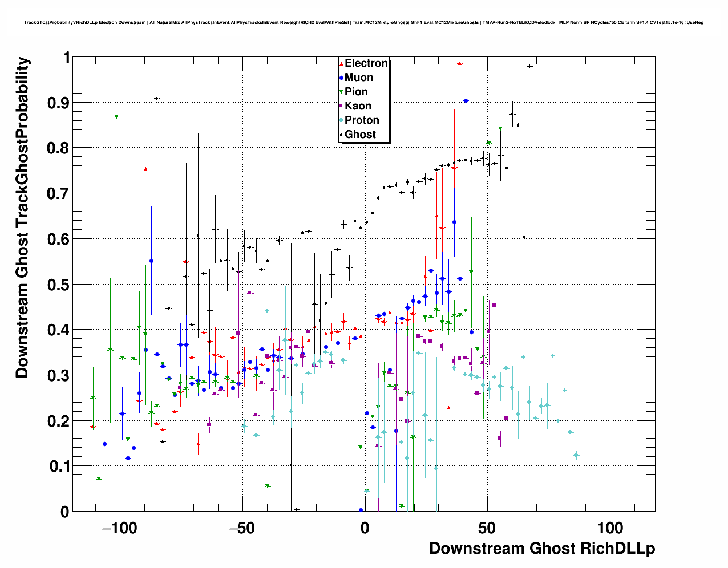Select the 'Ghost' legend label
This screenshot has height=568, width=728.
point(361,135)
